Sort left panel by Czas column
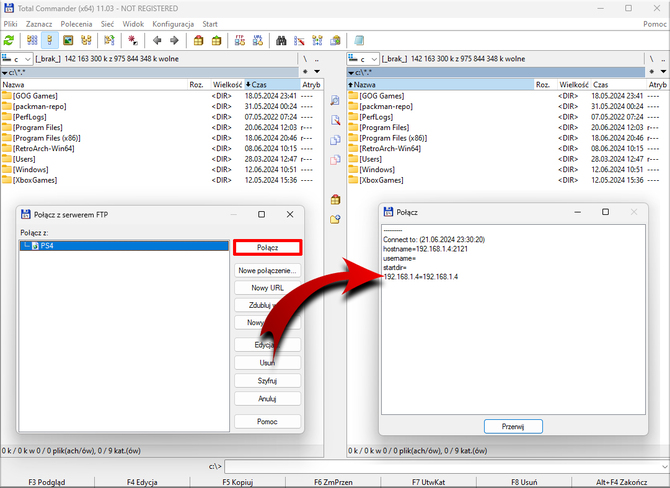 click(x=272, y=85)
